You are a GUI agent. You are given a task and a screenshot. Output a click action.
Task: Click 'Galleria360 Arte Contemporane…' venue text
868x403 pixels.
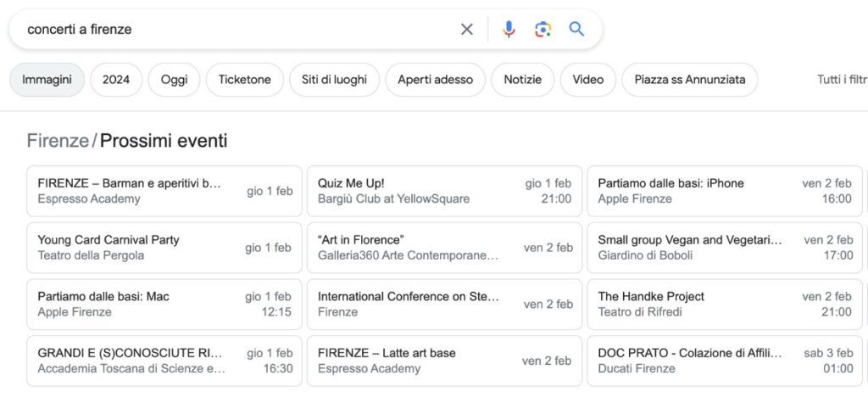click(x=408, y=255)
